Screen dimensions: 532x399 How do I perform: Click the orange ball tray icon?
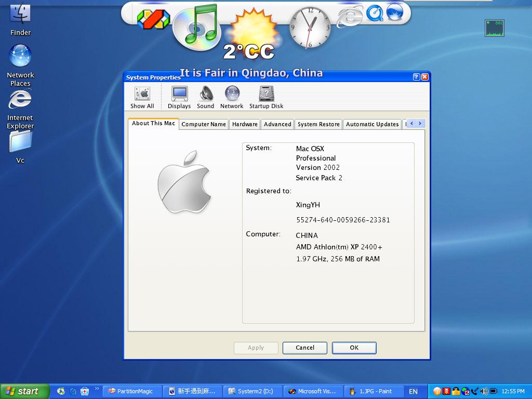(437, 391)
